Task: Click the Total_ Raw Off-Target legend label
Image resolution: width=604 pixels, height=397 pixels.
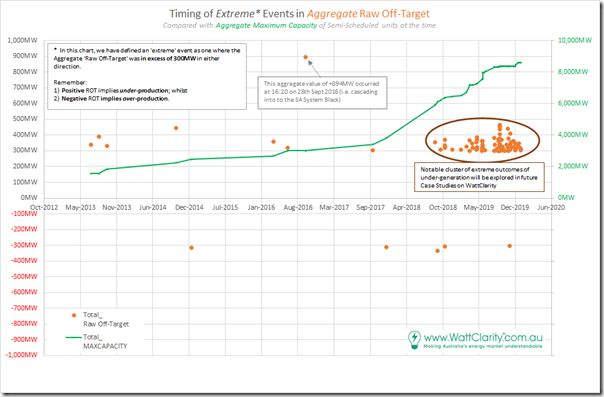Action: coord(106,320)
